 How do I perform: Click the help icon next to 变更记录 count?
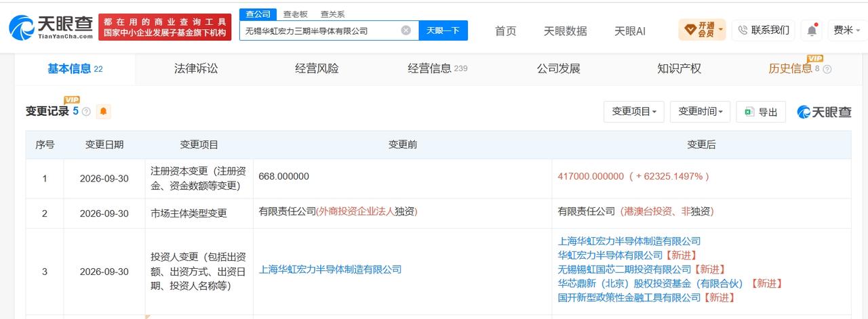pos(86,112)
